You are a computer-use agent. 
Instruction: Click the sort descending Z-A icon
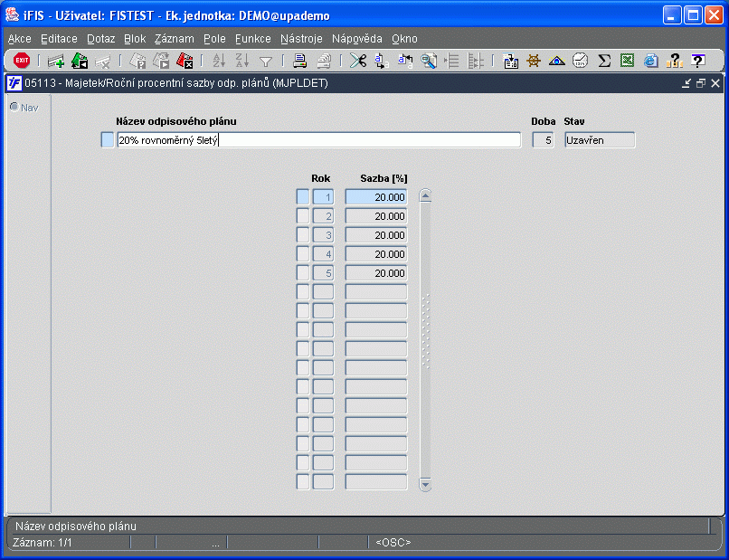(x=242, y=61)
